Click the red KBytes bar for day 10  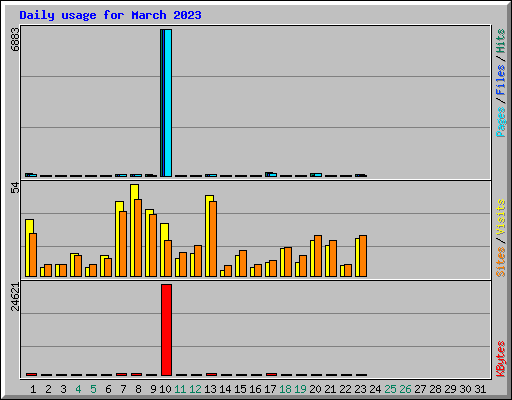coord(166,330)
